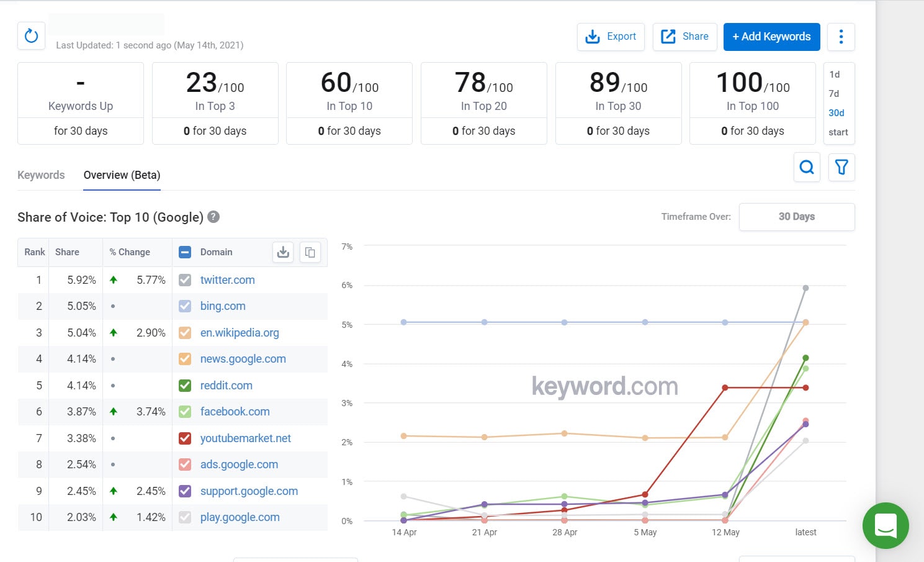Click the Add Keywords button
Image resolution: width=924 pixels, height=562 pixels.
(x=771, y=37)
